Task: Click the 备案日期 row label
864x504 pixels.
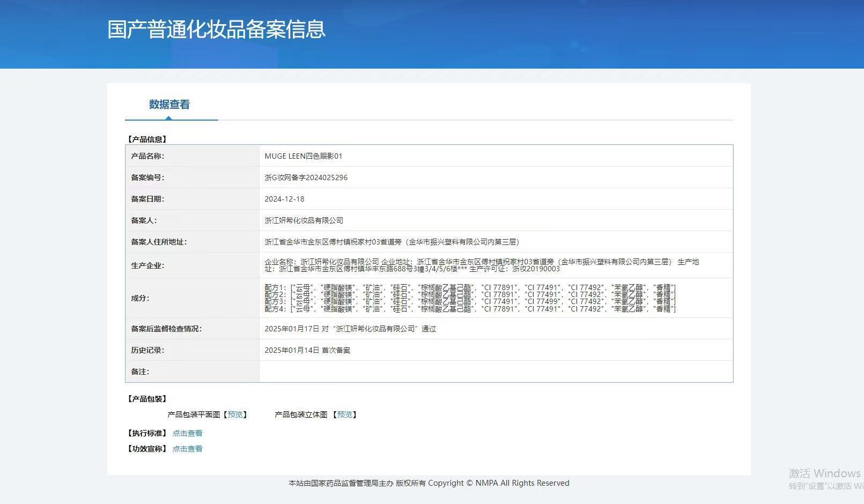Action: [147, 199]
